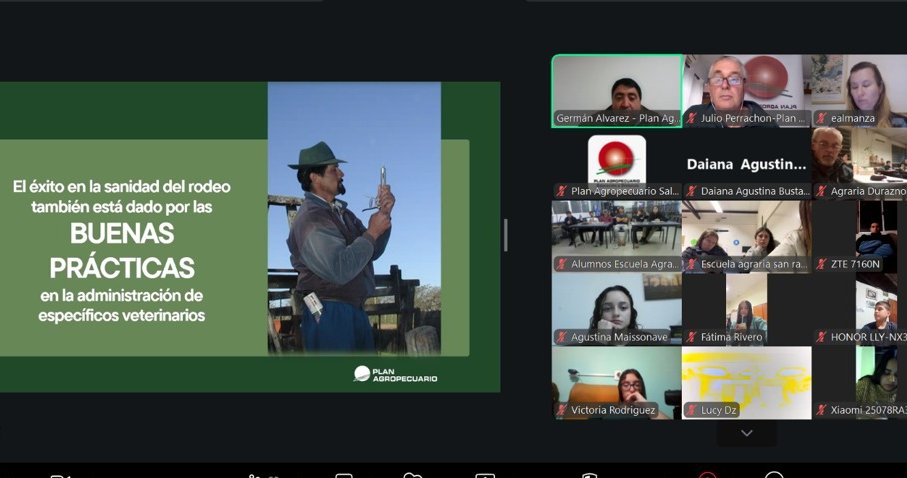Show the next page of participant videos
This screenshot has width=907, height=478.
(x=747, y=433)
